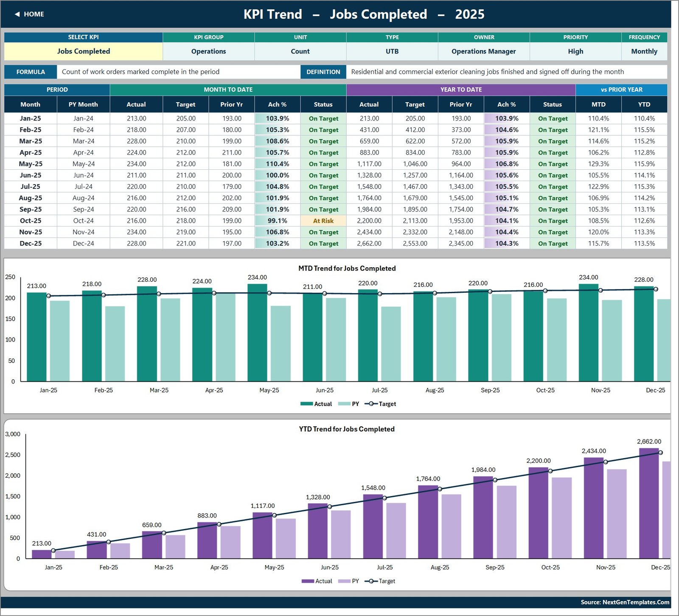Open the Jobs Completed KPI selector cell
The image size is (679, 616).
[84, 51]
